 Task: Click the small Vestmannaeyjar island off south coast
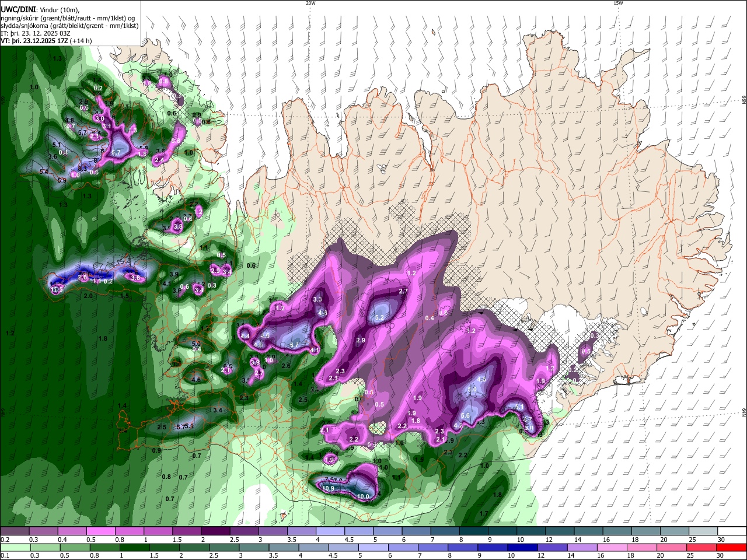[x=284, y=516]
